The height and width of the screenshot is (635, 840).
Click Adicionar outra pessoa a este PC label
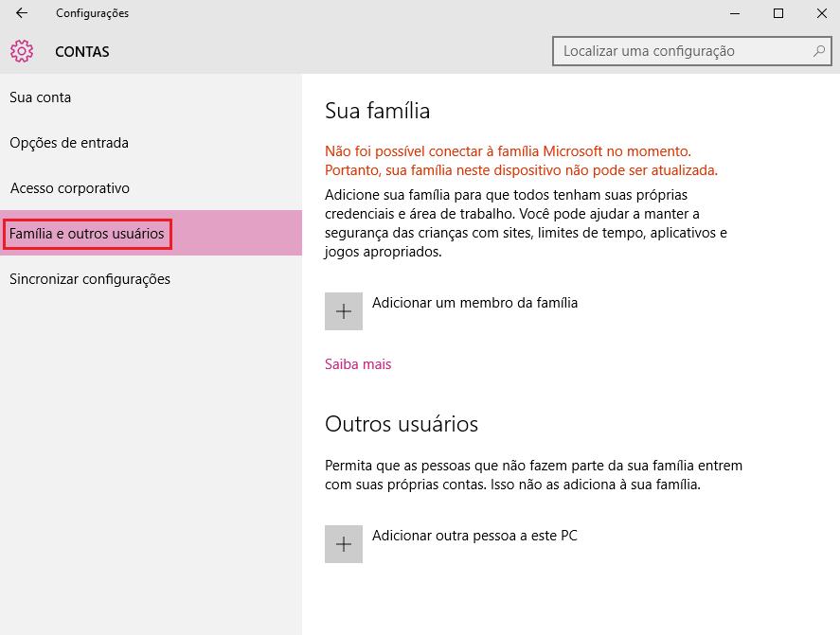click(x=474, y=536)
